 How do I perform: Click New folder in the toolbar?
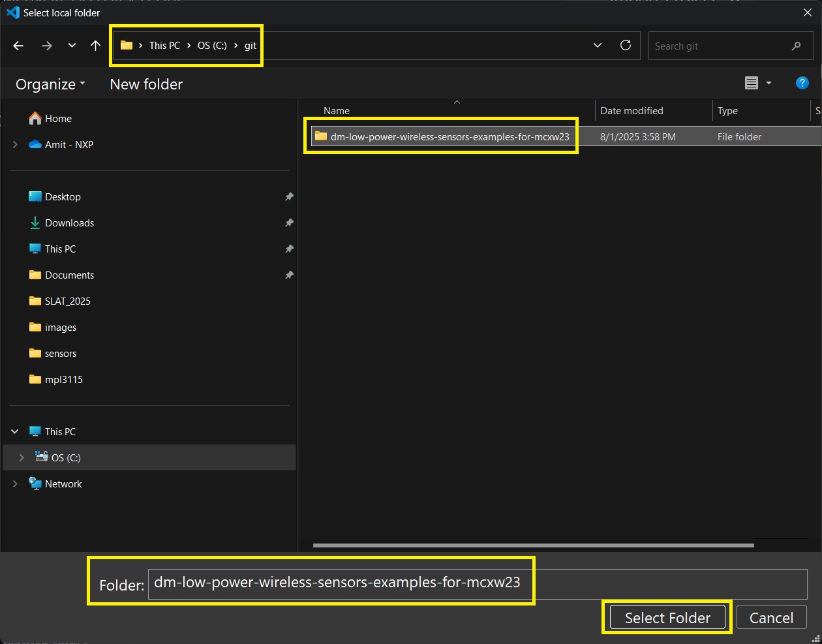pyautogui.click(x=146, y=84)
